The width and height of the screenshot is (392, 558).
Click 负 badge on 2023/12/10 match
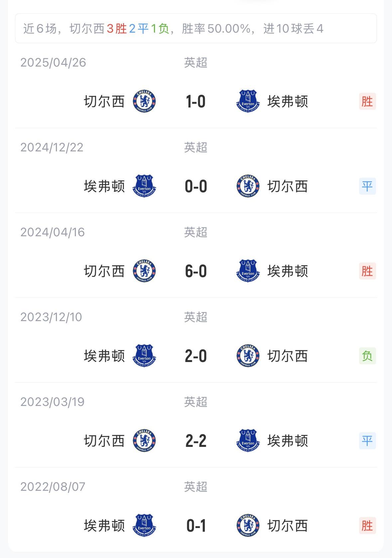coord(367,356)
